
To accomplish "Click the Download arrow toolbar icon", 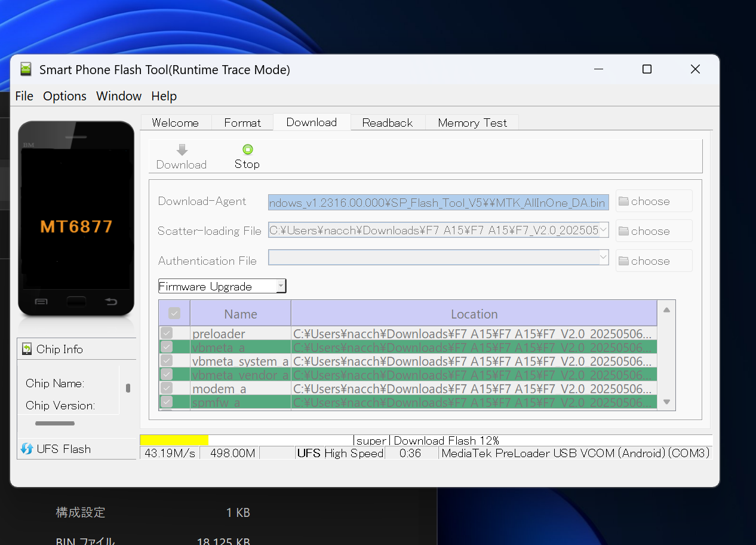I will point(182,150).
